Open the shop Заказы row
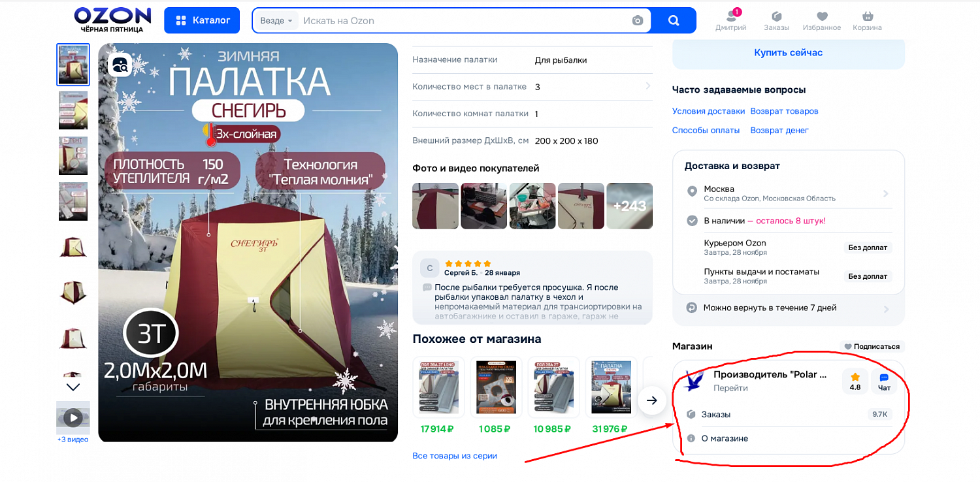Screen dimensions: 980x482 (x=789, y=415)
